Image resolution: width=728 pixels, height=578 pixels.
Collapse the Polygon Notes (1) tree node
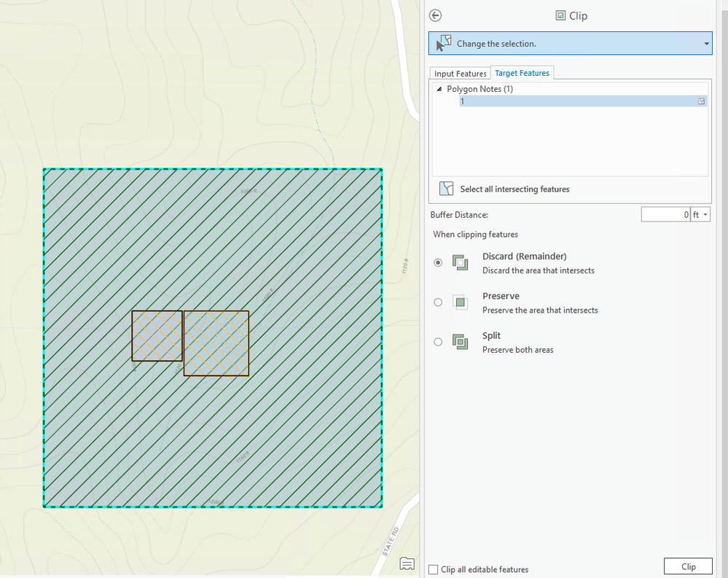[x=439, y=89]
